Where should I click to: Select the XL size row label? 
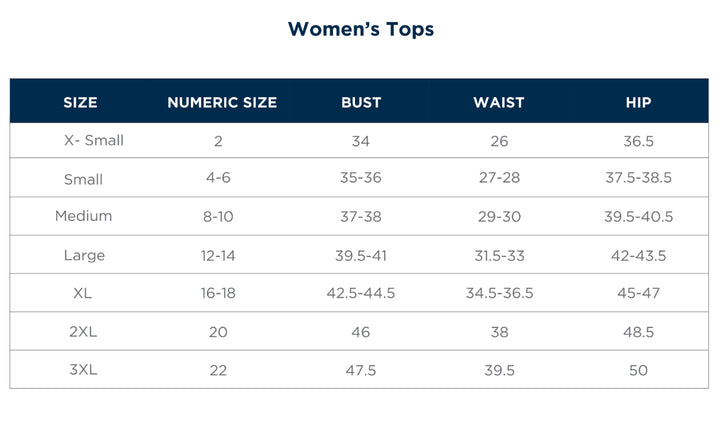(x=84, y=293)
